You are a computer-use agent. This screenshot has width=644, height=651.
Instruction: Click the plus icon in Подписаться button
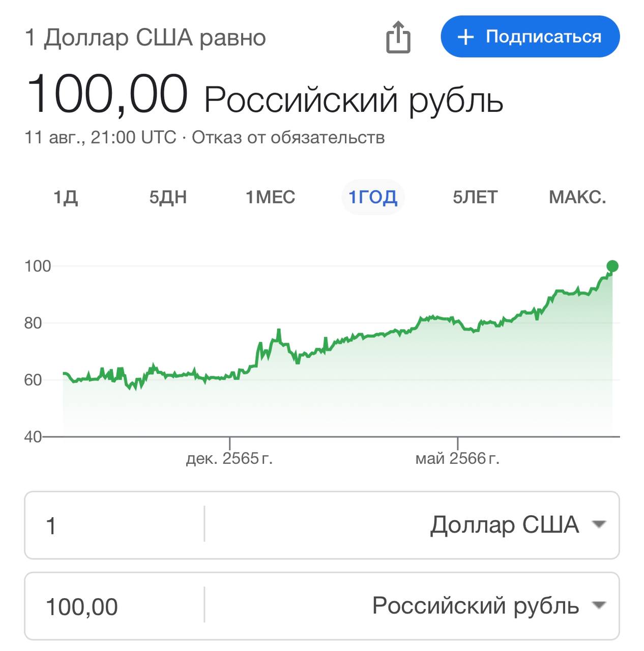click(465, 37)
